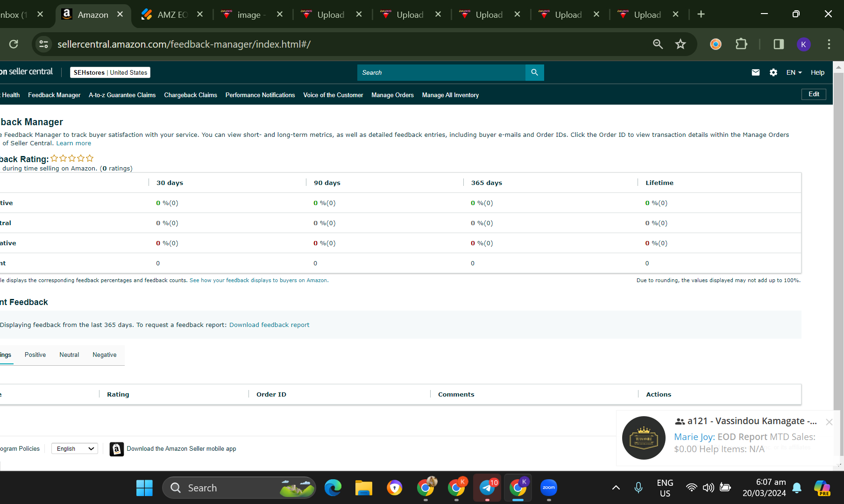
Task: Open a new browser tab with the plus icon
Action: coord(701,14)
